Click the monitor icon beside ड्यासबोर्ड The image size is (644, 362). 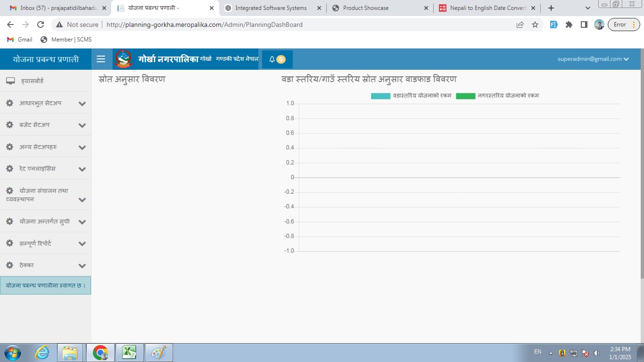click(x=10, y=81)
